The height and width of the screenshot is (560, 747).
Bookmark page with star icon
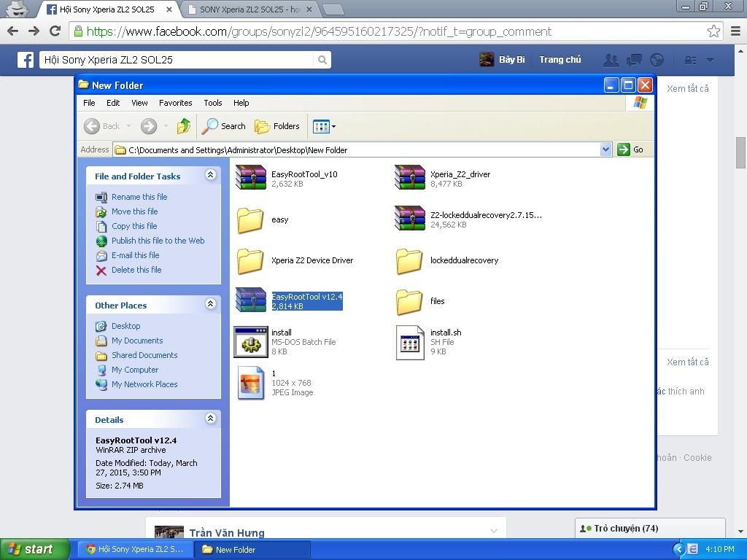[713, 31]
